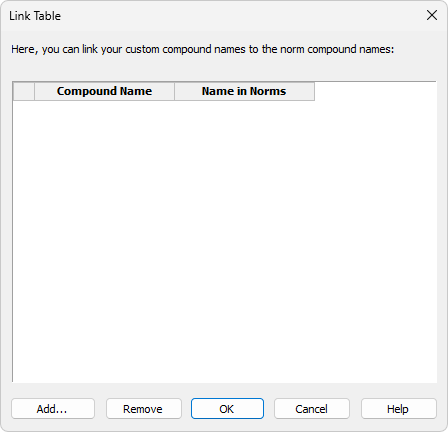
Task: Close the Link Table dialog window
Action: click(x=432, y=15)
